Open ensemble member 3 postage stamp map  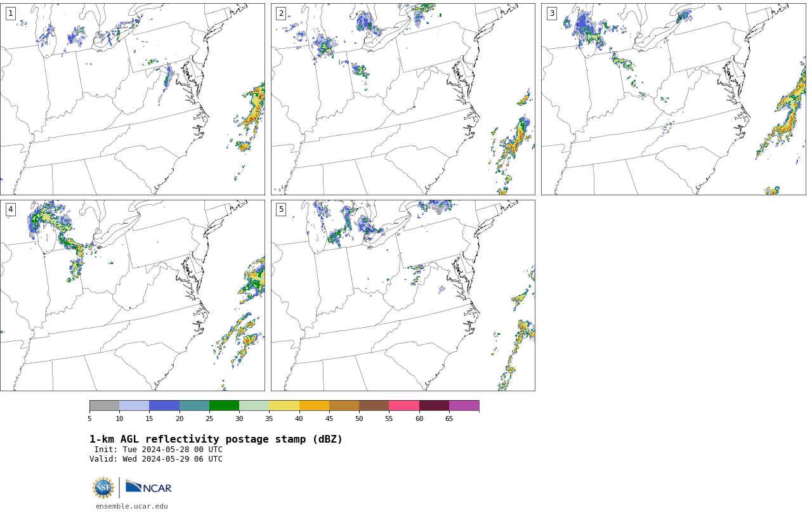coord(673,99)
